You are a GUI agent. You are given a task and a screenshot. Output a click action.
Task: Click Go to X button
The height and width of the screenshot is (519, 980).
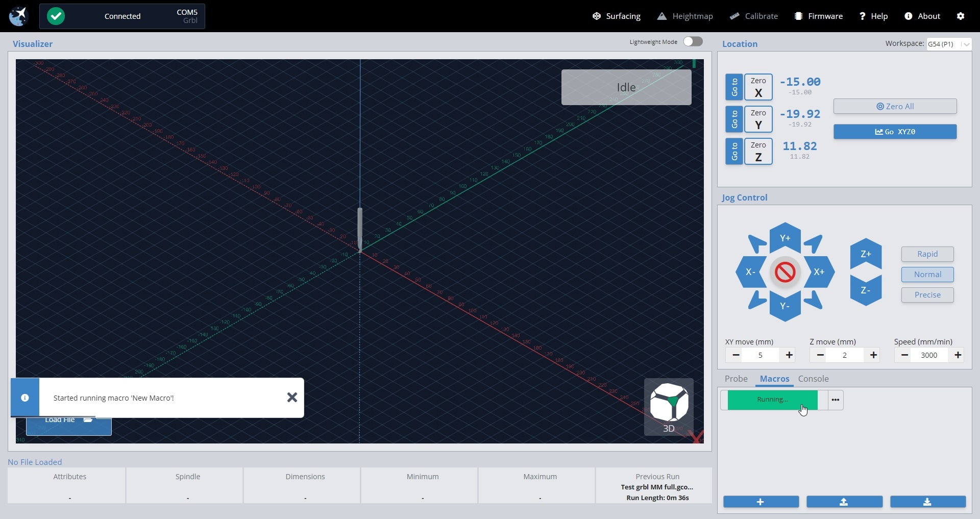click(x=734, y=87)
